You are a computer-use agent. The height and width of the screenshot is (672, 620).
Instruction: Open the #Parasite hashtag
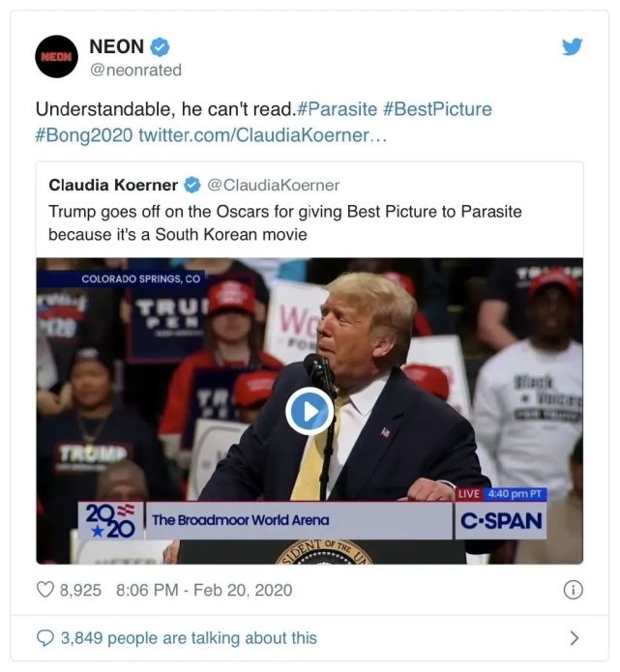(329, 110)
